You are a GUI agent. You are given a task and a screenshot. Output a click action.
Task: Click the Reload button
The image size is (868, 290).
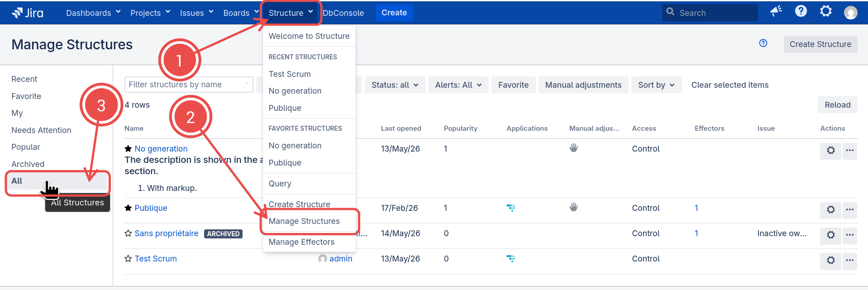pos(838,105)
